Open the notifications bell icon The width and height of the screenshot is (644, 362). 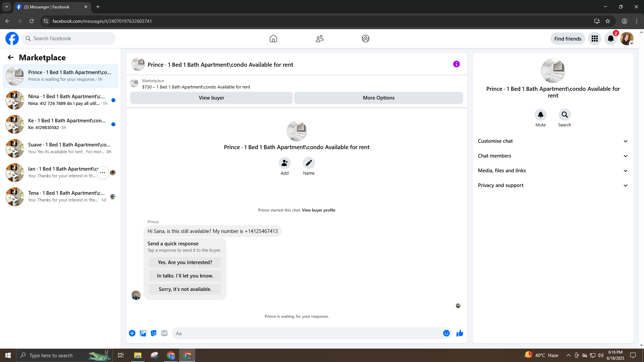click(611, 39)
